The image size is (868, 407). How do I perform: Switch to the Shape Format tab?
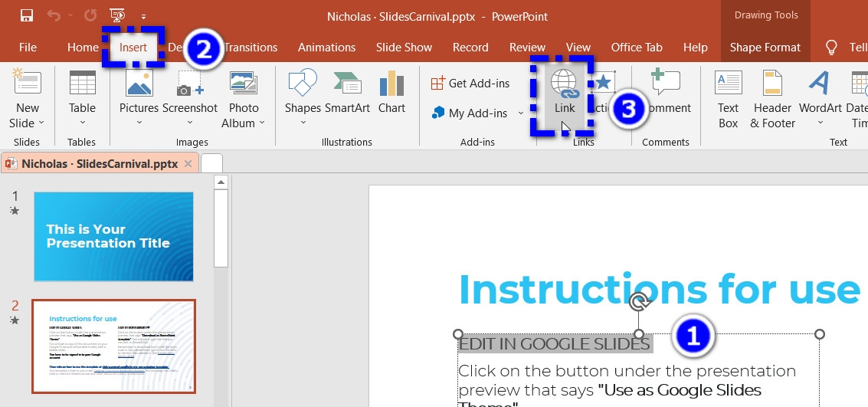(765, 47)
